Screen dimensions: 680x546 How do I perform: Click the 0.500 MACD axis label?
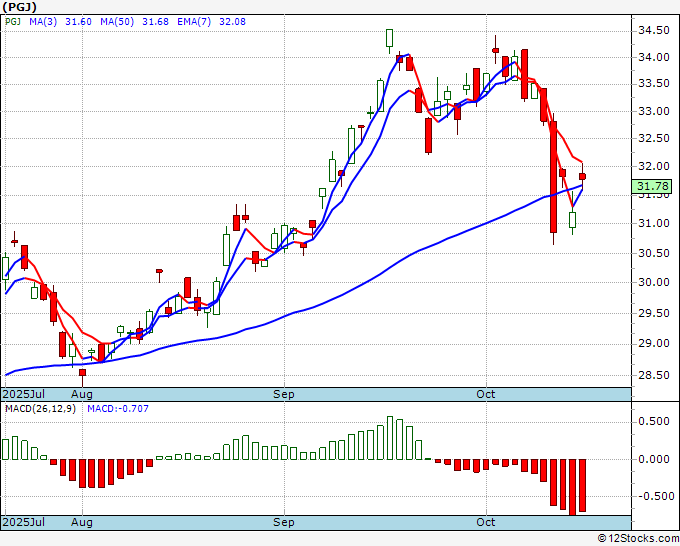[654, 422]
